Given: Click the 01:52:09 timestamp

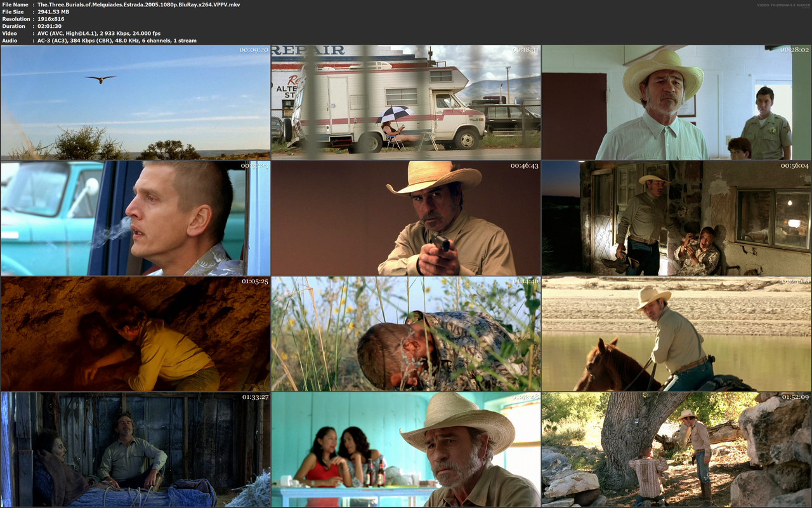Looking at the screenshot, I should click(x=794, y=396).
